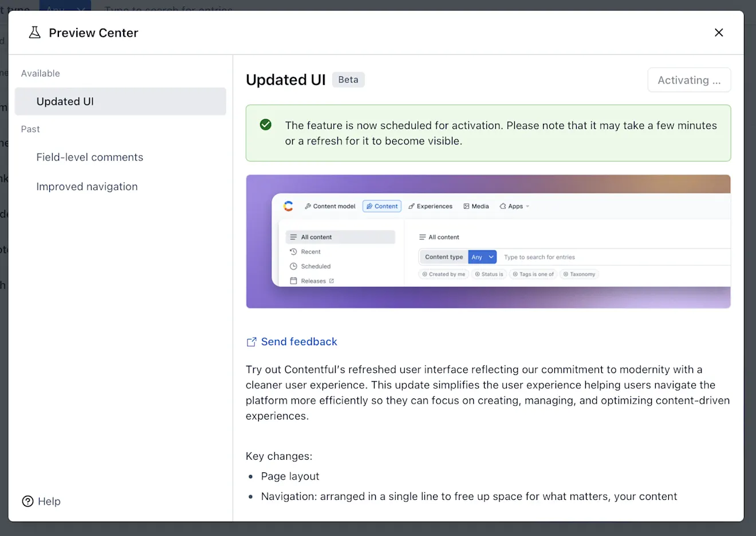Click Recent row in preview image
The height and width of the screenshot is (536, 756).
coord(305,252)
